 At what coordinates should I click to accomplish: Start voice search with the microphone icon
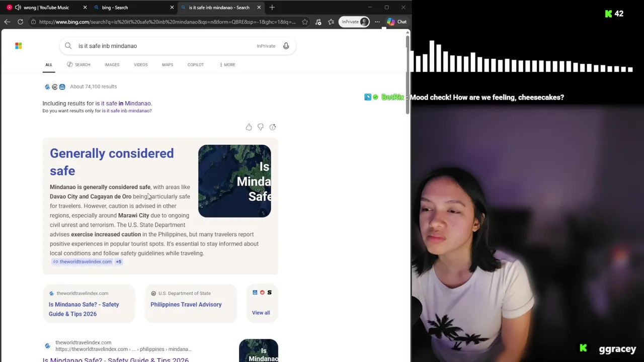286,46
